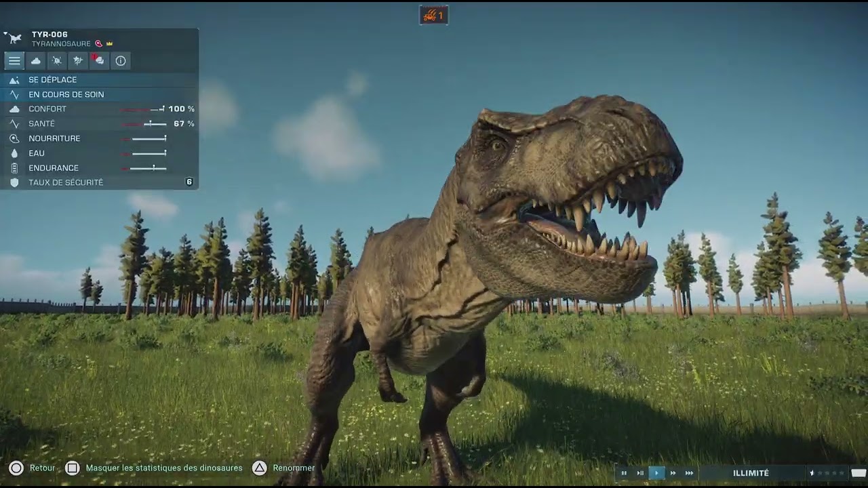Click the CONFORT progress bar
868x488 pixels.
tap(143, 109)
